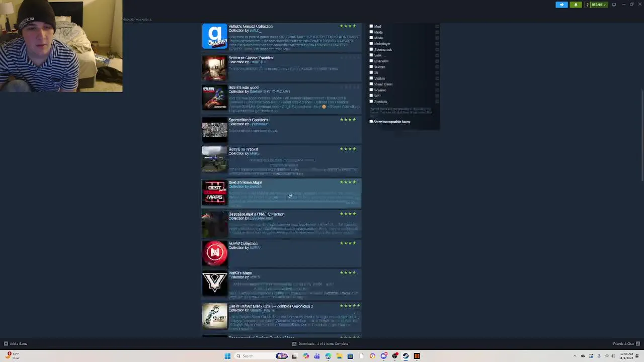This screenshot has height=362, width=644.
Task: Open the Best Zombies Maps title
Action: click(x=245, y=182)
